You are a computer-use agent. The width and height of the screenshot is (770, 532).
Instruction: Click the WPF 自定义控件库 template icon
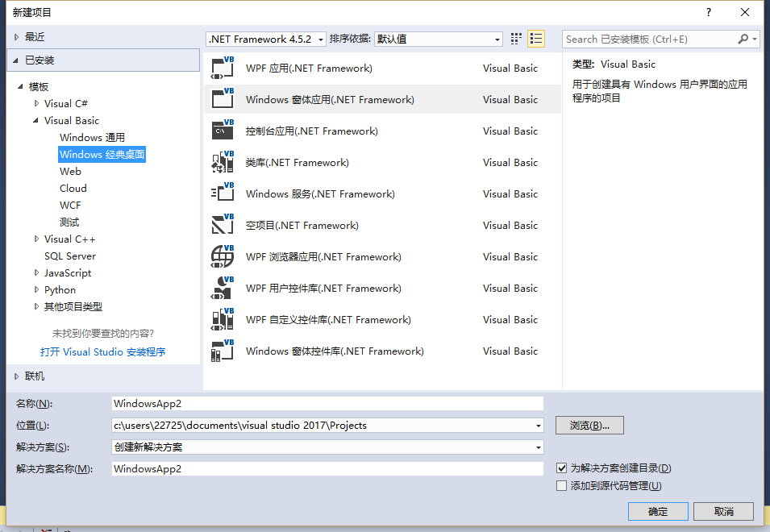(x=223, y=319)
